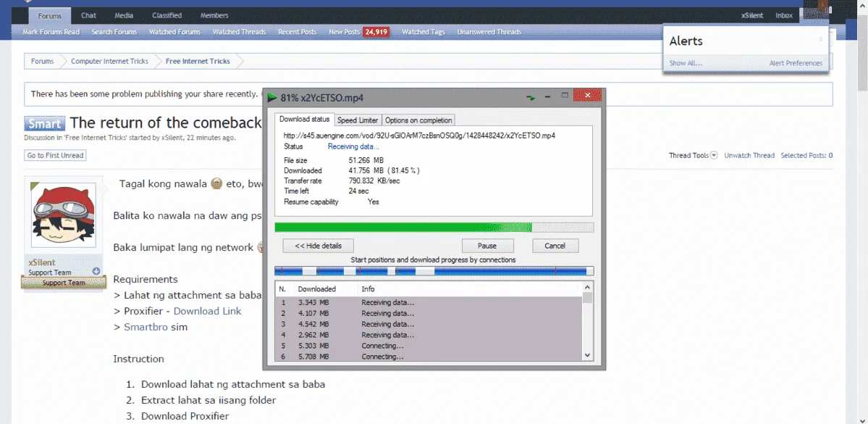Click the small green arrow tray icon in IDM title bar
The height and width of the screenshot is (424, 868).
click(531, 98)
